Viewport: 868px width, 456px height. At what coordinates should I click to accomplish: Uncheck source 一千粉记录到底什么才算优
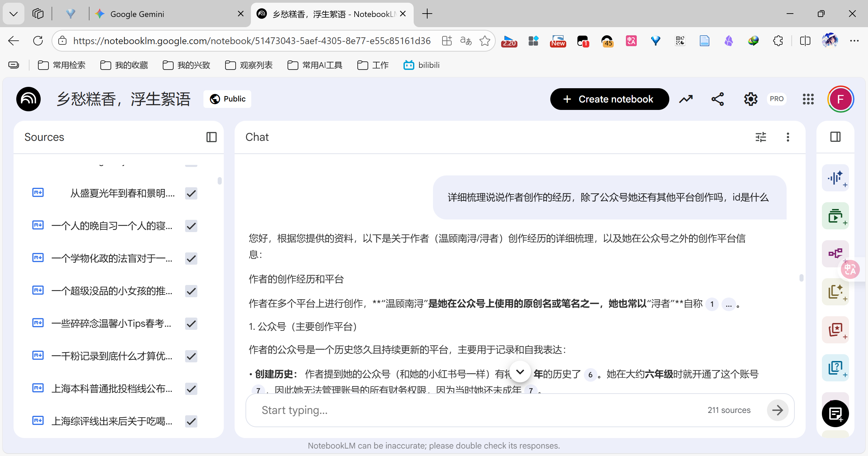191,356
